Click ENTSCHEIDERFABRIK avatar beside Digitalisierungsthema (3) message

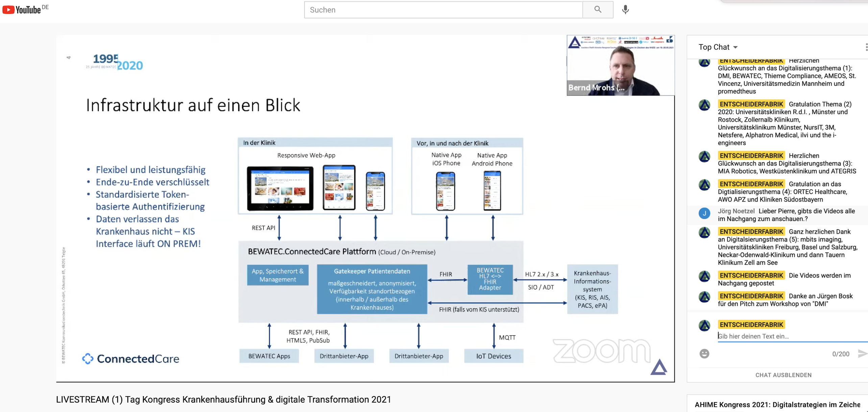click(x=704, y=157)
